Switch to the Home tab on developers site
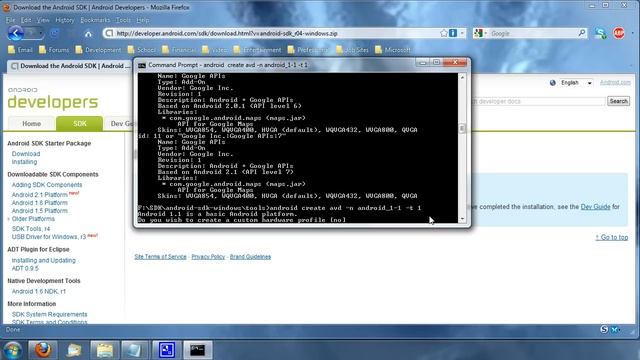The height and width of the screenshot is (360, 640). point(31,124)
